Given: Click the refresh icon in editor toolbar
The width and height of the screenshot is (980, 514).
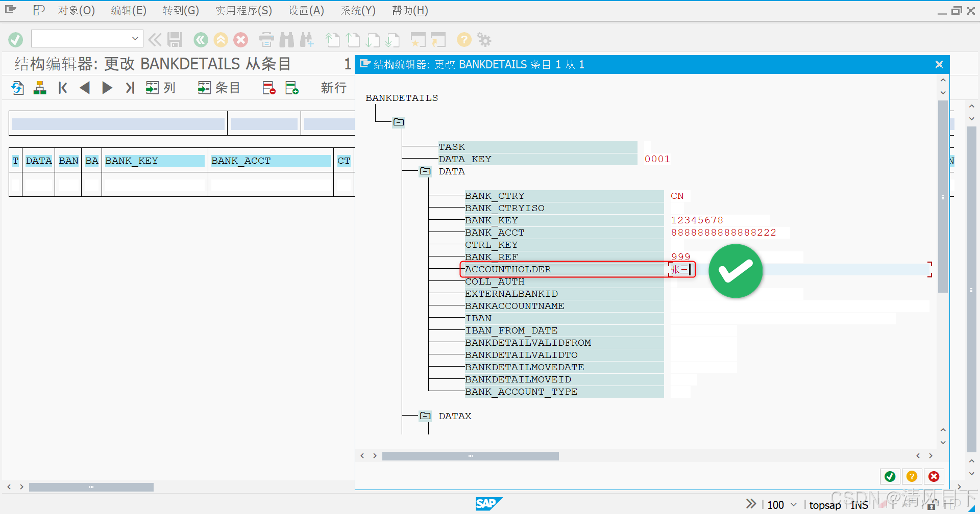Looking at the screenshot, I should tap(18, 88).
